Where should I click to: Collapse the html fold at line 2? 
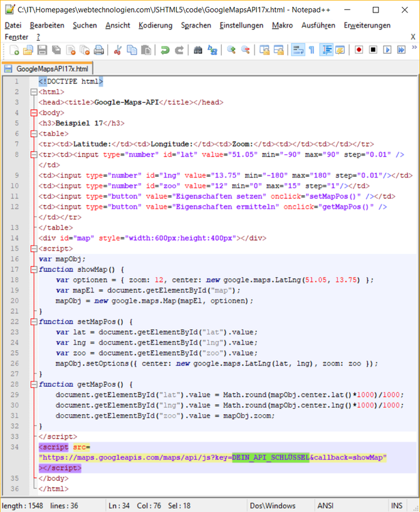[x=34, y=92]
